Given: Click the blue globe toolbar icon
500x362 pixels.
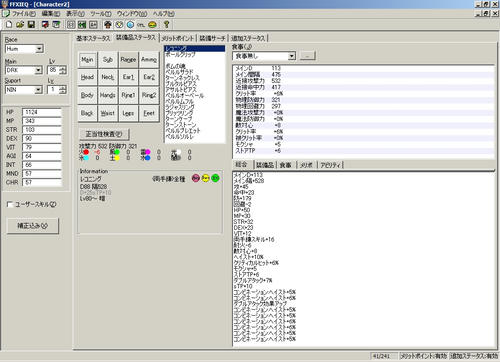Looking at the screenshot, I should (x=130, y=24).
